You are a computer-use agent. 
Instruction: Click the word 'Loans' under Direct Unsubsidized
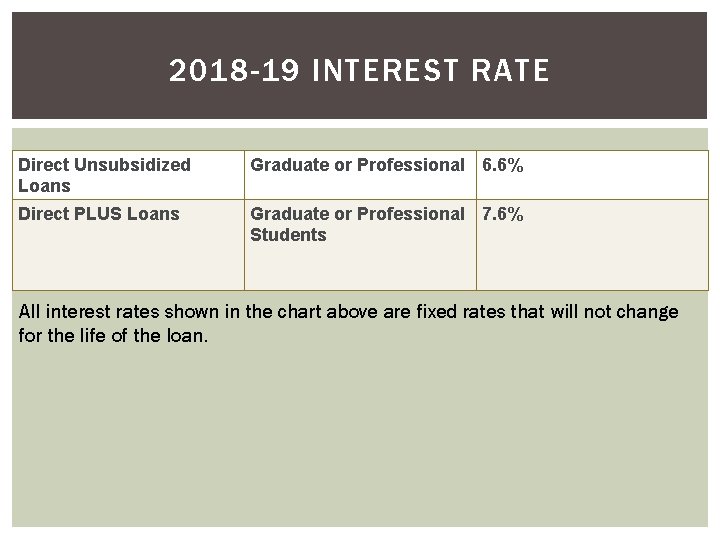pyautogui.click(x=44, y=186)
